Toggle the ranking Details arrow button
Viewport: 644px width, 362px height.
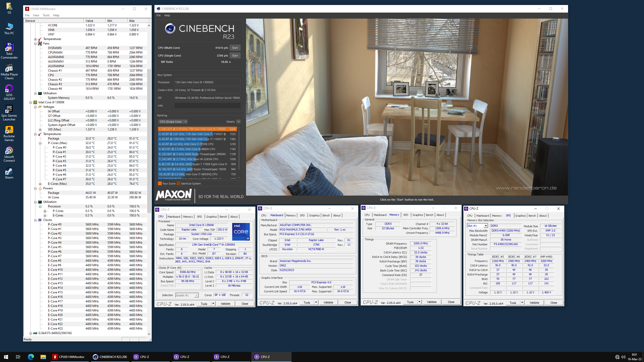click(x=238, y=122)
